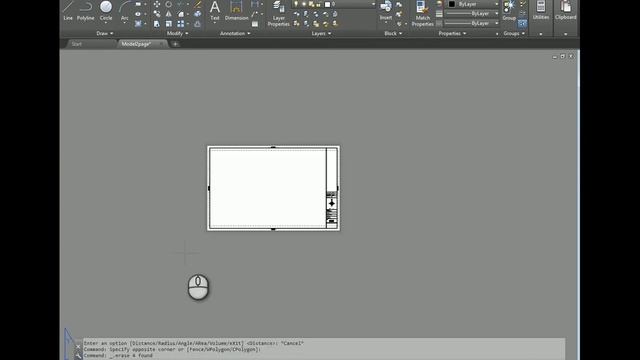The width and height of the screenshot is (640, 360).
Task: Activate the Array tool
Action: tap(181, 24)
